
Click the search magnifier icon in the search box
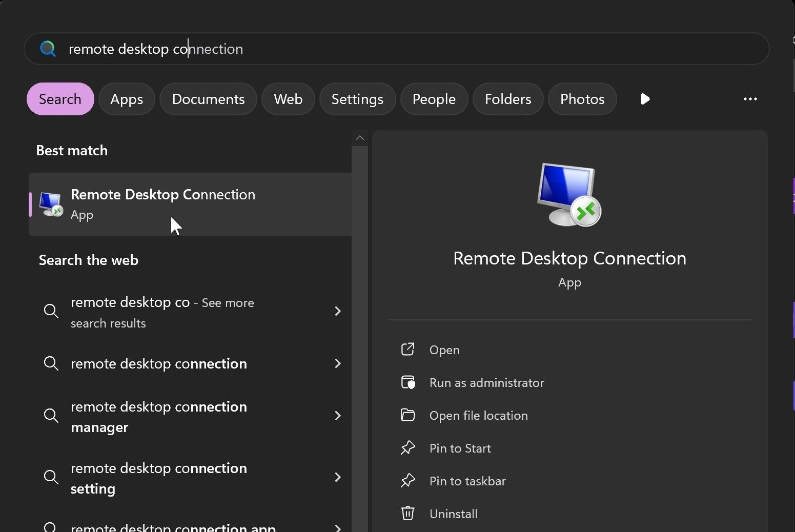point(48,49)
